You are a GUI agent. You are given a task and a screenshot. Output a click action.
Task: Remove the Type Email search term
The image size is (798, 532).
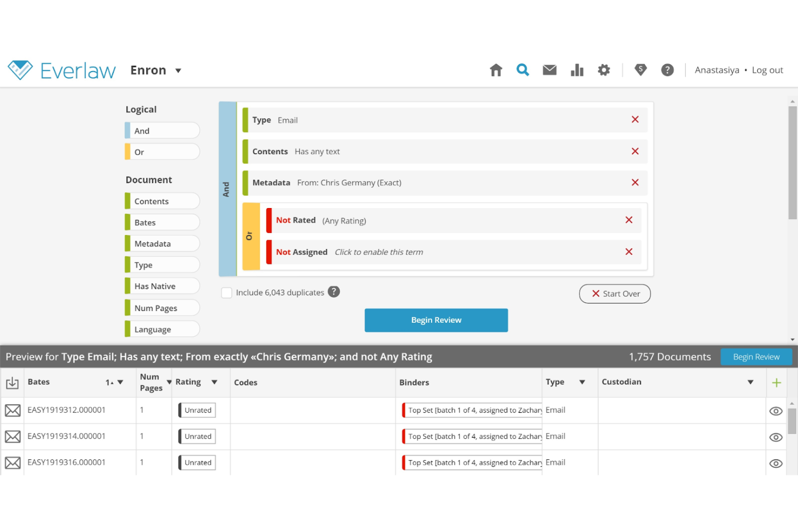point(635,120)
